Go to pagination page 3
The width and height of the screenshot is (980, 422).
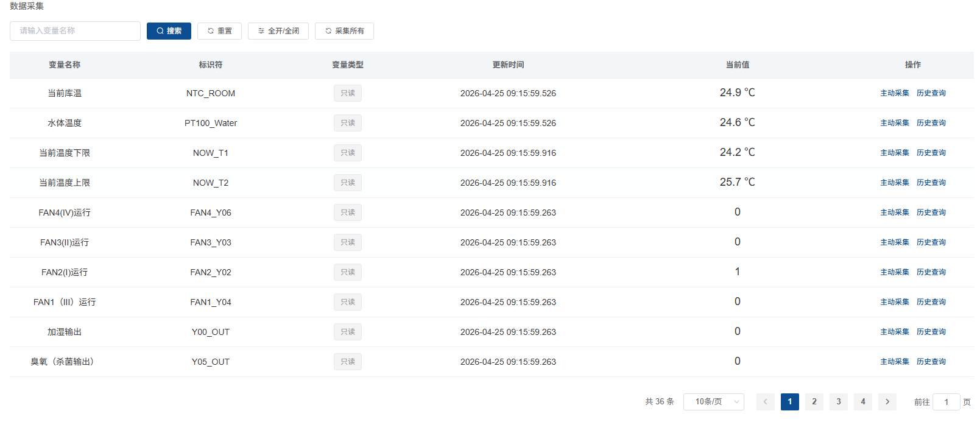[839, 402]
